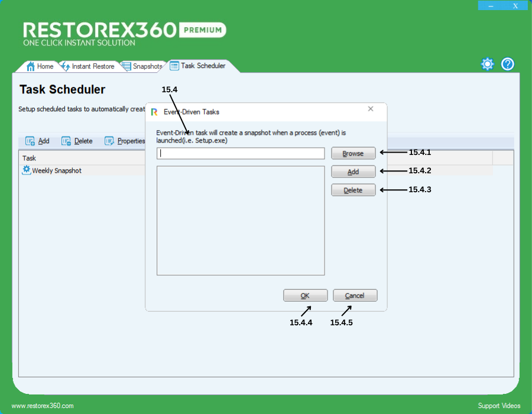Viewport: 532px width, 414px height.
Task: Switch to the Home tab
Action: (40, 66)
